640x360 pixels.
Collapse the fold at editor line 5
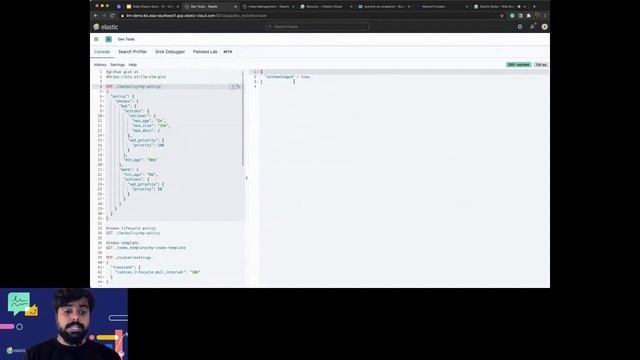pyautogui.click(x=103, y=91)
